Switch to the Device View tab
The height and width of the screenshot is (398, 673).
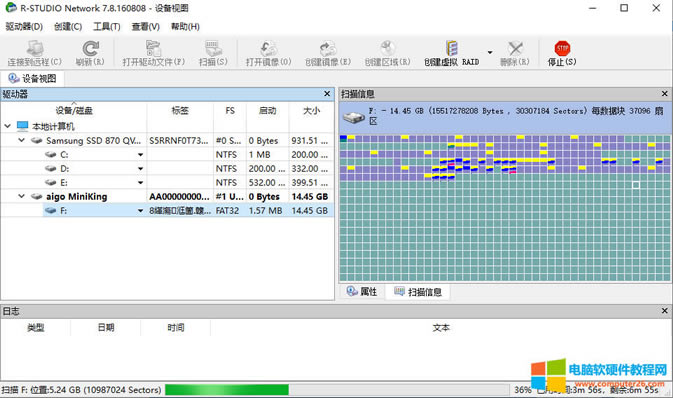click(33, 79)
